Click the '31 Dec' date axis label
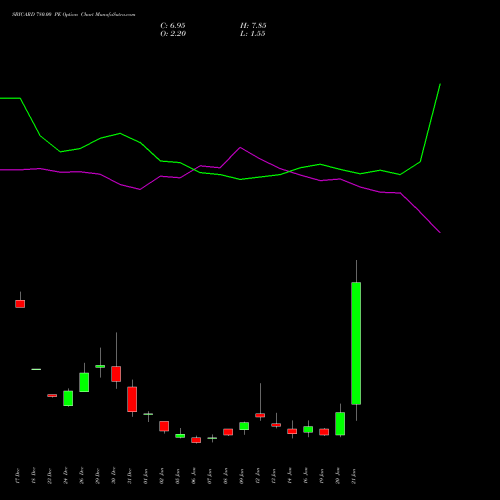This screenshot has height=500, width=500. [130, 476]
